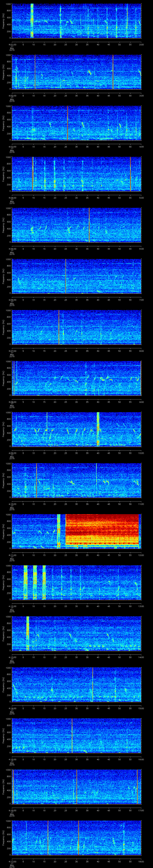Click 'Frequency (Hz)' axis title of the 4:11:00 panel

coord(3,531)
